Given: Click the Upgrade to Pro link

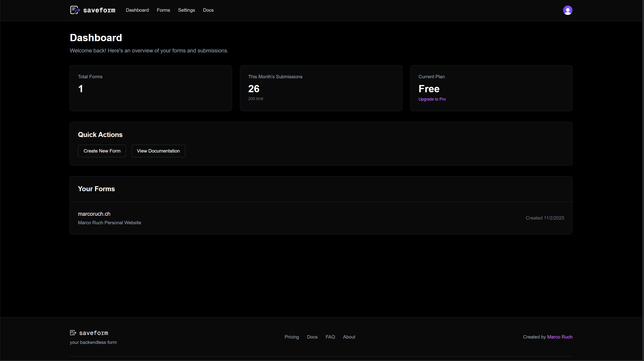Looking at the screenshot, I should point(432,99).
